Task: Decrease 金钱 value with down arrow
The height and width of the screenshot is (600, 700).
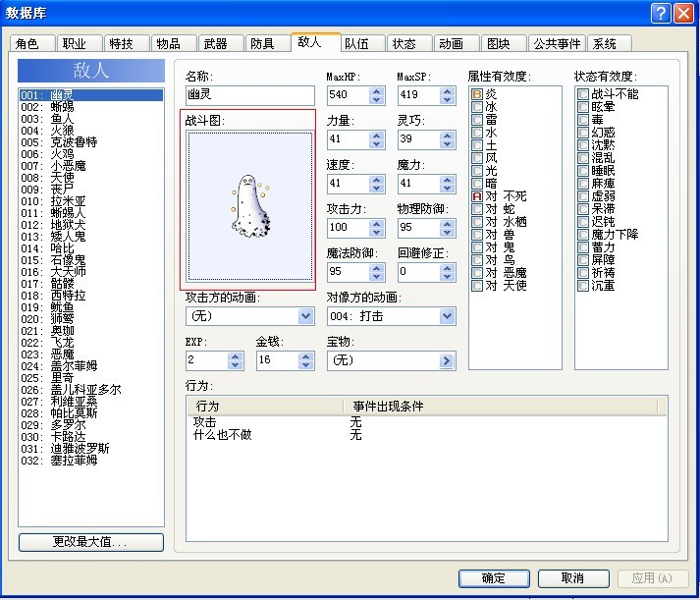Action: (305, 364)
